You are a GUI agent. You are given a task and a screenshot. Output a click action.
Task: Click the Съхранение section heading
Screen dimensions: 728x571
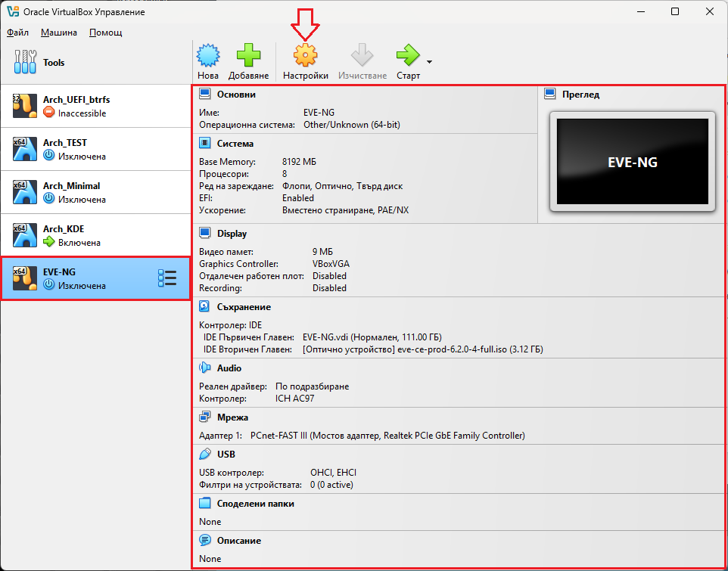tap(244, 307)
